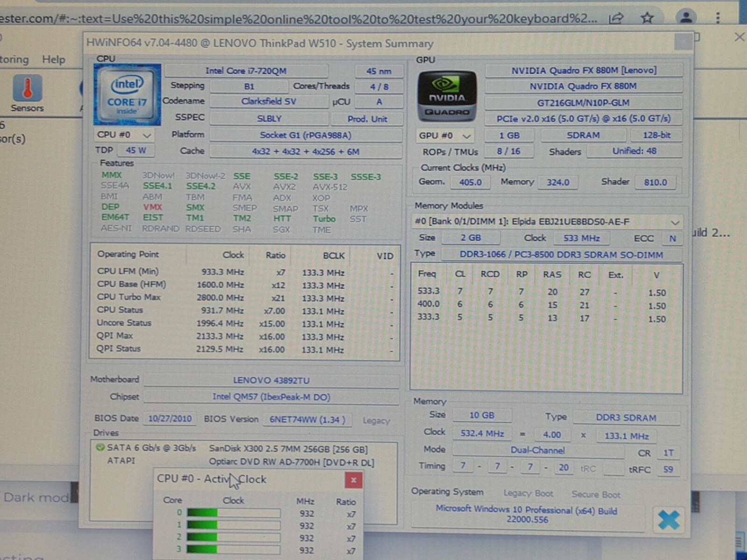Select the Uncore Status row
The image size is (747, 560).
pos(245,323)
